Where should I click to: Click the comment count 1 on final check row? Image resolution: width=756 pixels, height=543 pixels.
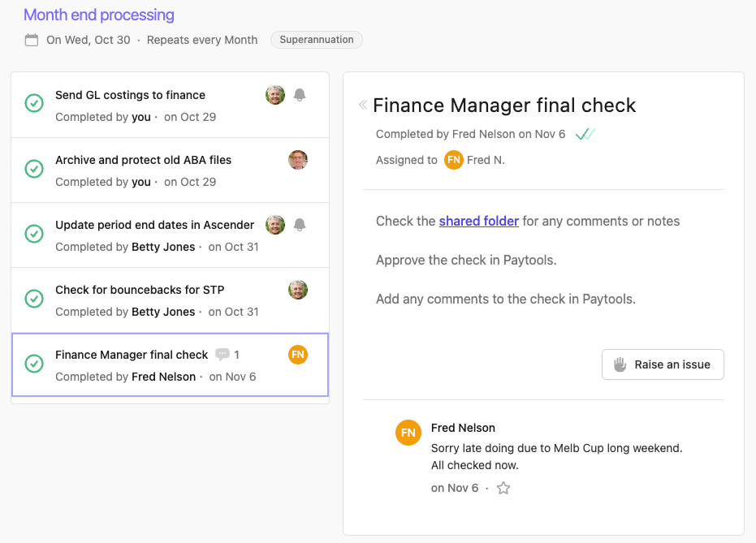(237, 355)
